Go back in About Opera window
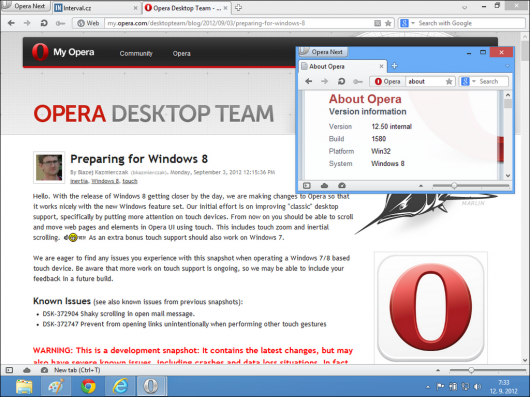The width and height of the screenshot is (530, 397). pos(309,81)
